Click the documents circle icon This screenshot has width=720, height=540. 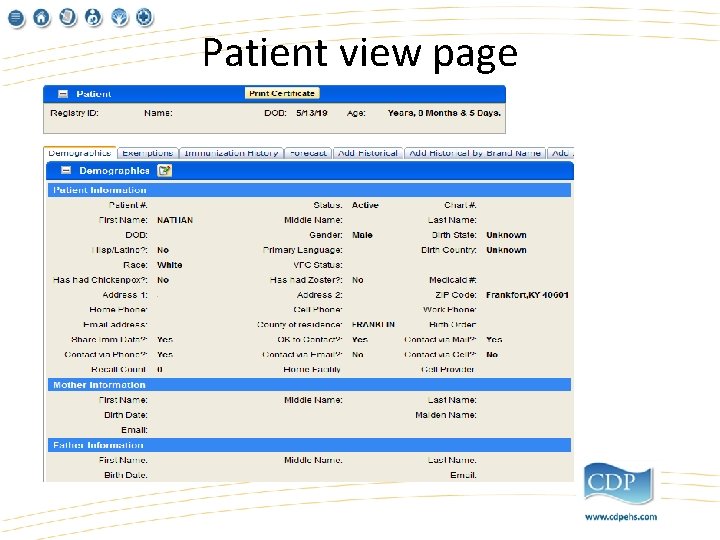pos(68,17)
